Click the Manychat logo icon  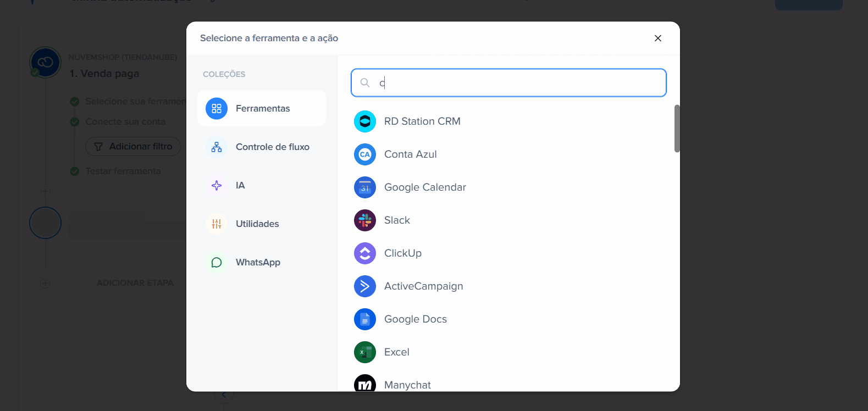click(365, 383)
